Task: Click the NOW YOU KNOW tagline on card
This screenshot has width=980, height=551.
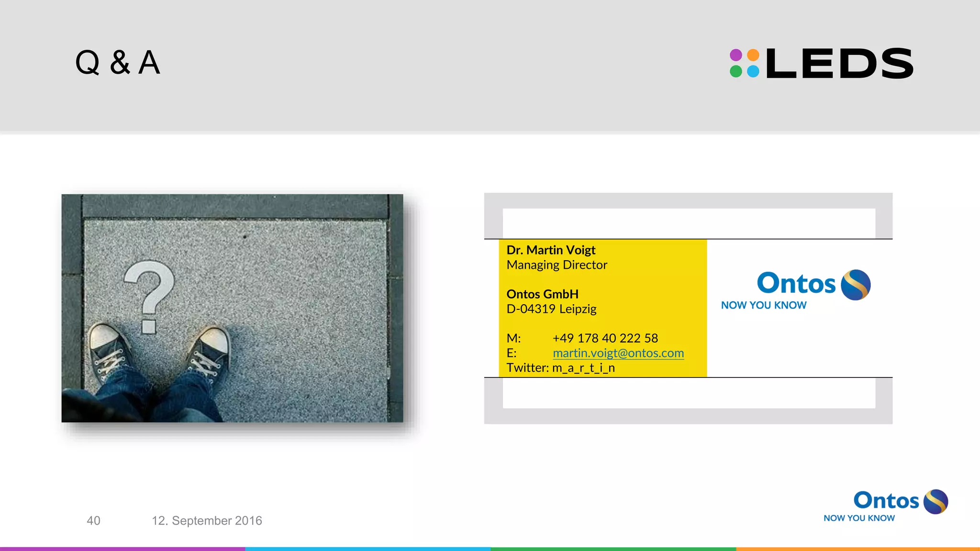Action: (764, 305)
